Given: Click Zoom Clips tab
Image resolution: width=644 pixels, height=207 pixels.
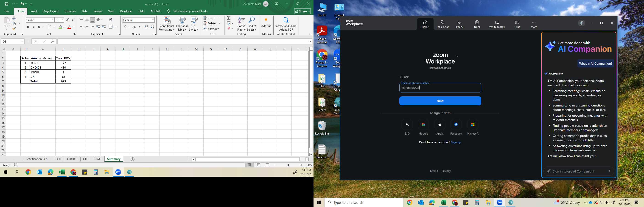Looking at the screenshot, I should pos(517,24).
